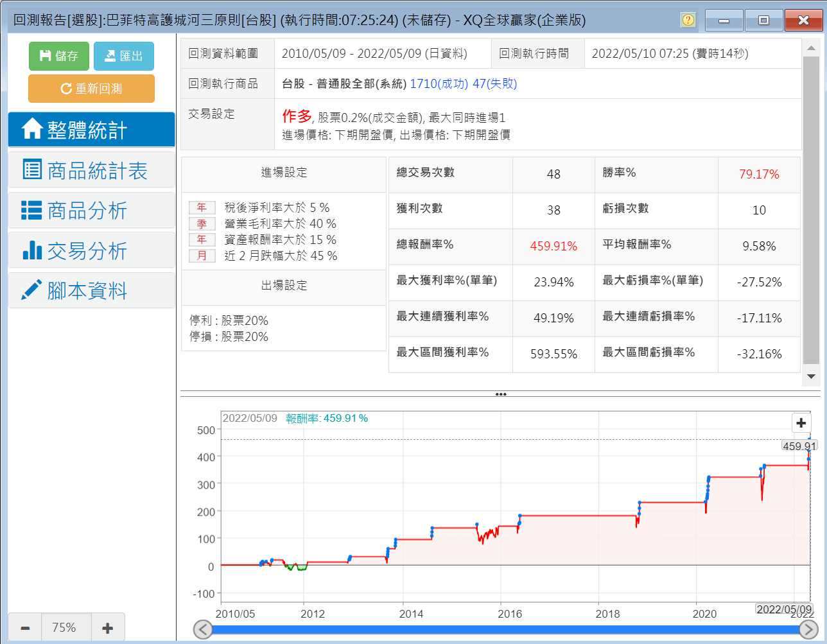The image size is (827, 644).
Task: Expand the chart with the plus icon
Action: click(801, 423)
